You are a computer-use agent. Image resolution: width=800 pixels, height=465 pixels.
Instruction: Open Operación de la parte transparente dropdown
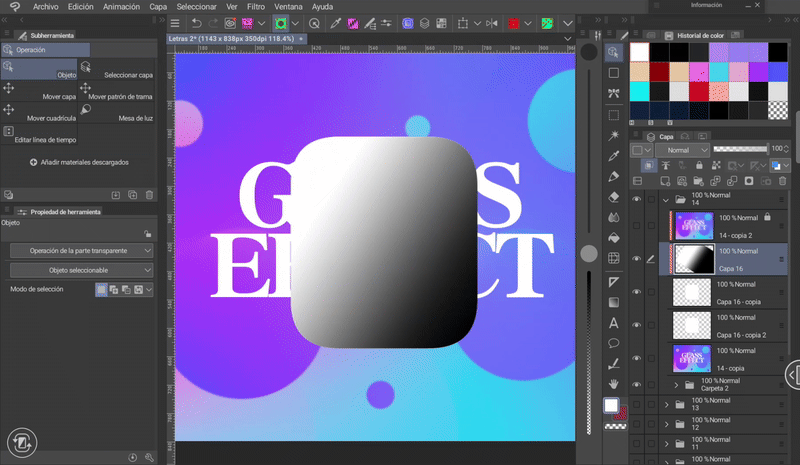coord(82,250)
